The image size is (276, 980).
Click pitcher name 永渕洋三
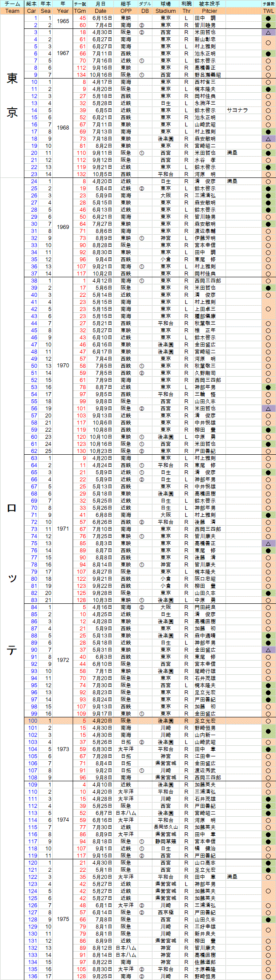(x=206, y=103)
